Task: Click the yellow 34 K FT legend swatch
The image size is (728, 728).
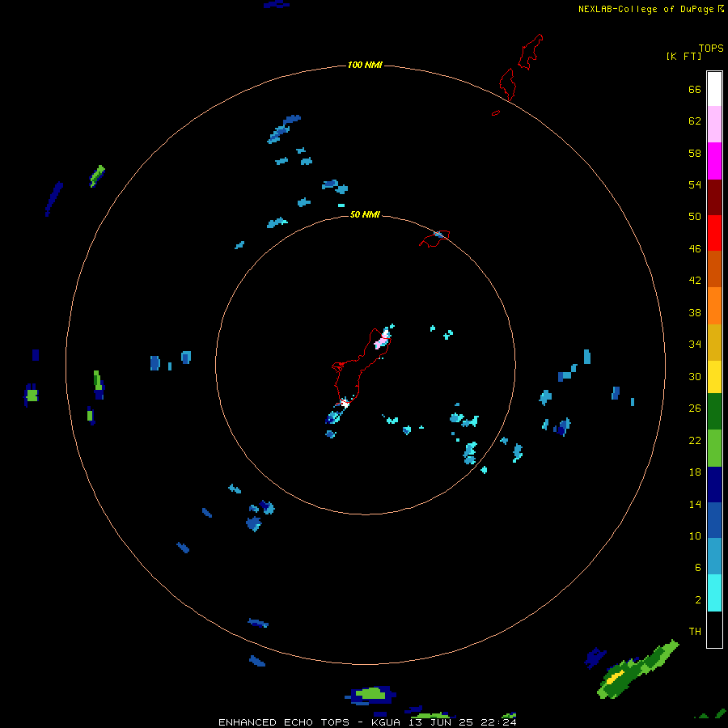Action: click(714, 377)
